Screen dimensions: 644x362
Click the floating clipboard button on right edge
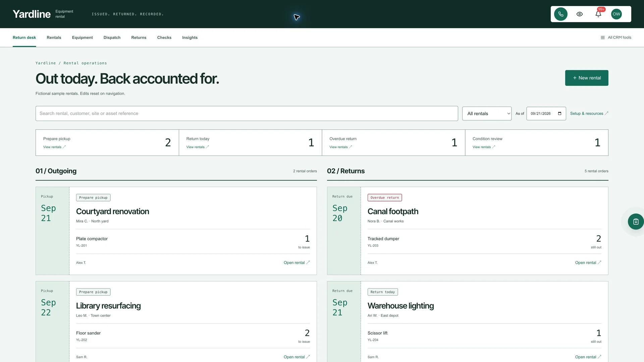[636, 222]
